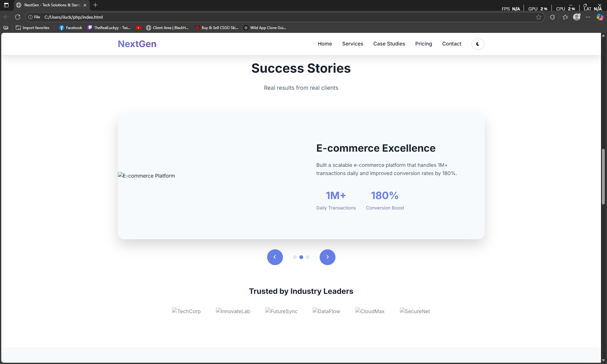Screen dimensions: 607x364
Task: Open the Services nav link
Action: tap(353, 44)
